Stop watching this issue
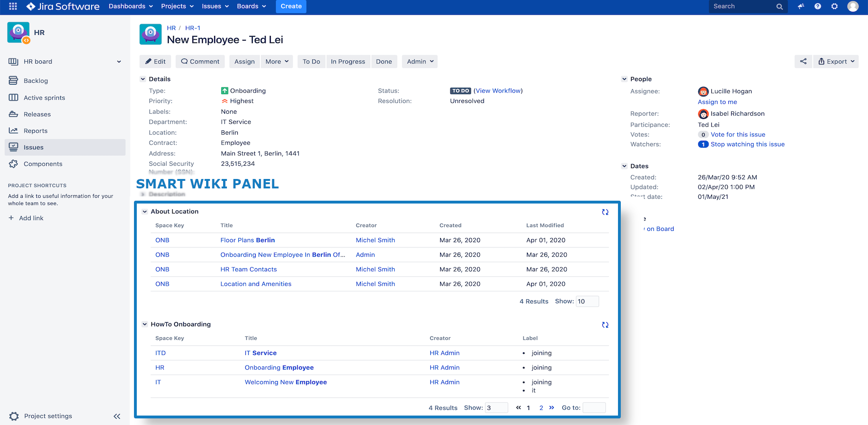Image resolution: width=868 pixels, height=425 pixels. [748, 144]
